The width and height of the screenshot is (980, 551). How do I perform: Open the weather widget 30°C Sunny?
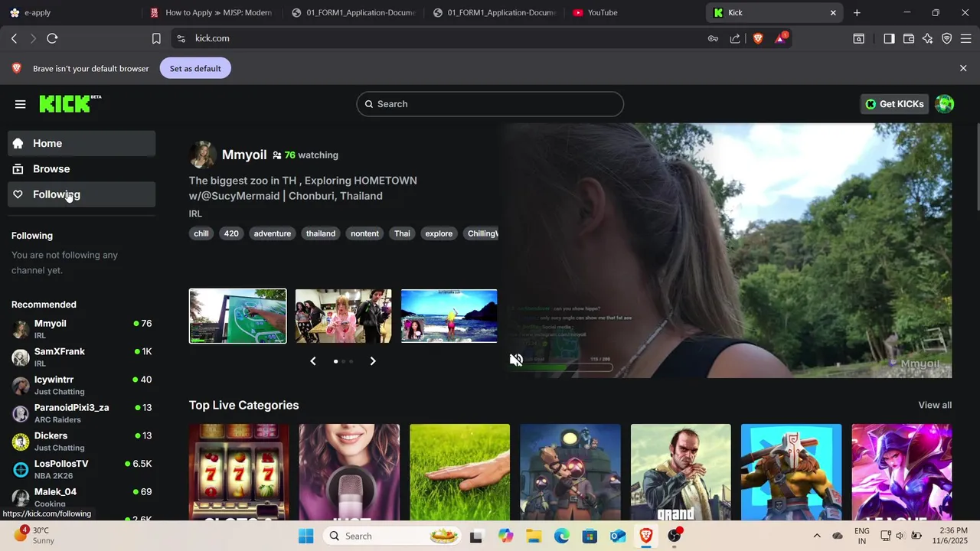click(x=34, y=536)
